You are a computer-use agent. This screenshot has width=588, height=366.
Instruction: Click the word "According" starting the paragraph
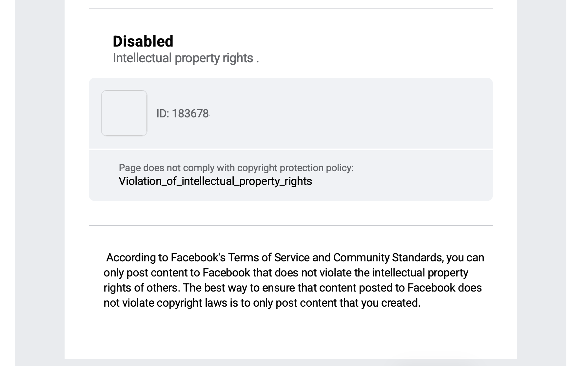(131, 258)
